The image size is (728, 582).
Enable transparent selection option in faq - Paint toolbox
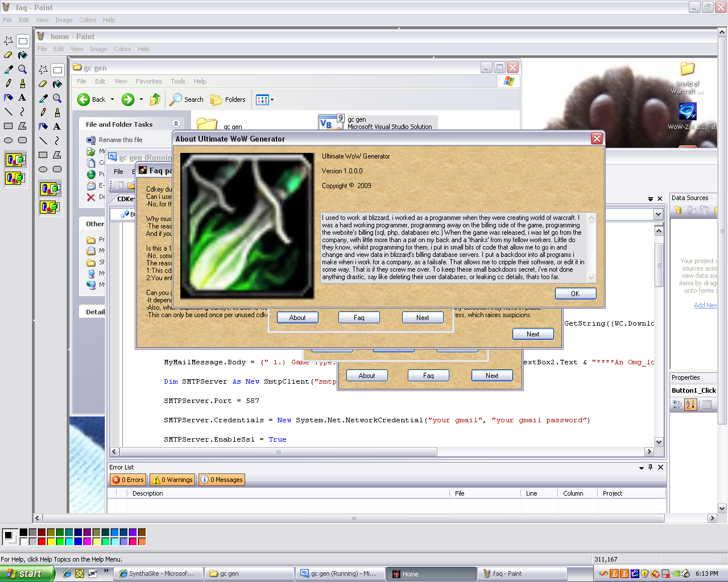click(15, 178)
